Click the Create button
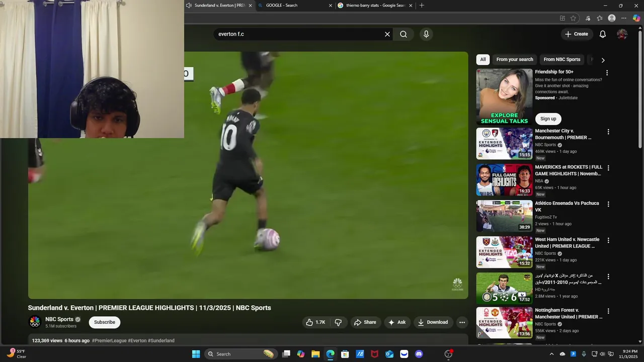The width and height of the screenshot is (644, 362). pos(576,34)
